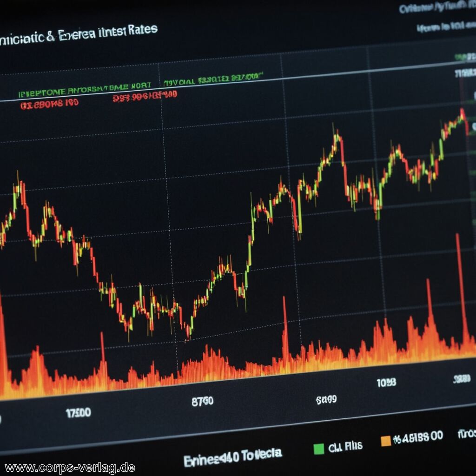Viewport: 476px width, 476px height.
Task: Toggle the Cl Fils legend label
Action: [x=345, y=447]
